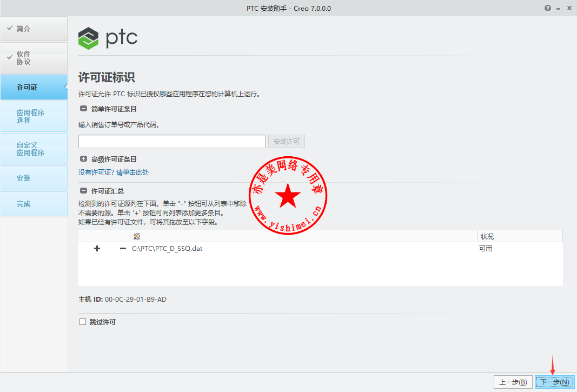
Task: Click the 可用 status cell
Action: tap(486, 249)
